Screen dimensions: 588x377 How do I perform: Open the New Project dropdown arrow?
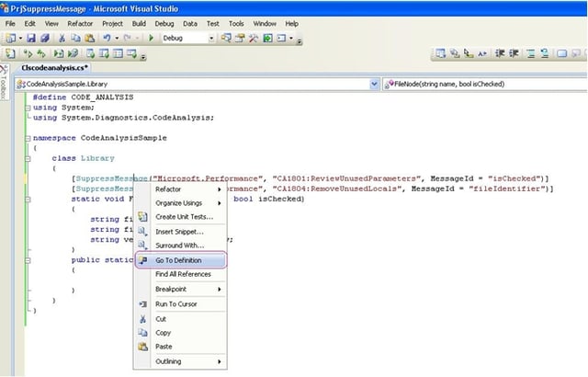(20, 38)
